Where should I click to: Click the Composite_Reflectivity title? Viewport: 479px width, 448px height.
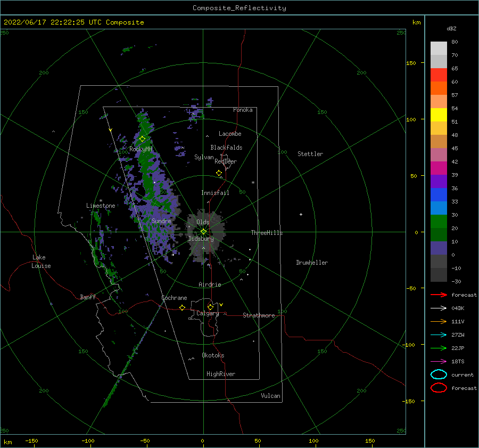coord(240,8)
